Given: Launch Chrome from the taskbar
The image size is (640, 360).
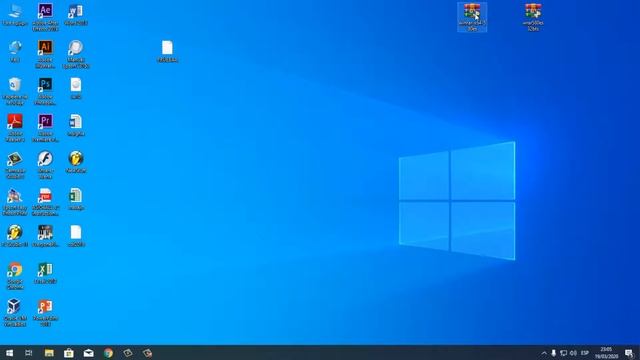Looking at the screenshot, I should [x=108, y=353].
